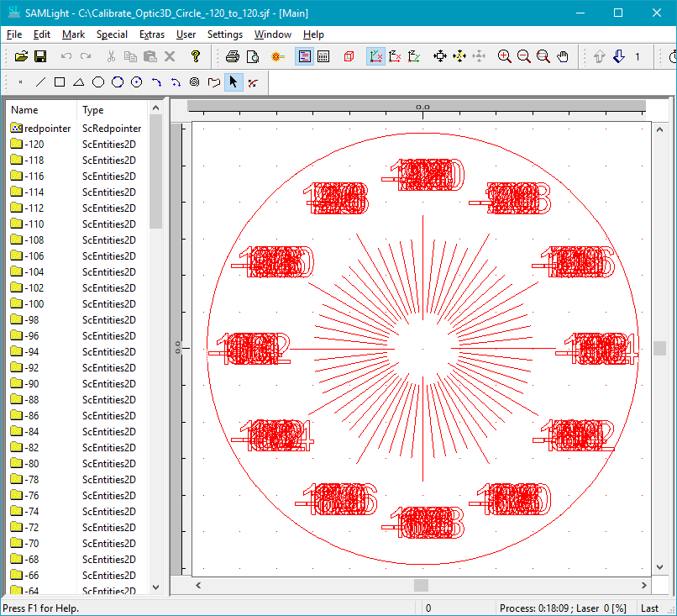
Task: Click the Print icon in the toolbar
Action: [233, 56]
